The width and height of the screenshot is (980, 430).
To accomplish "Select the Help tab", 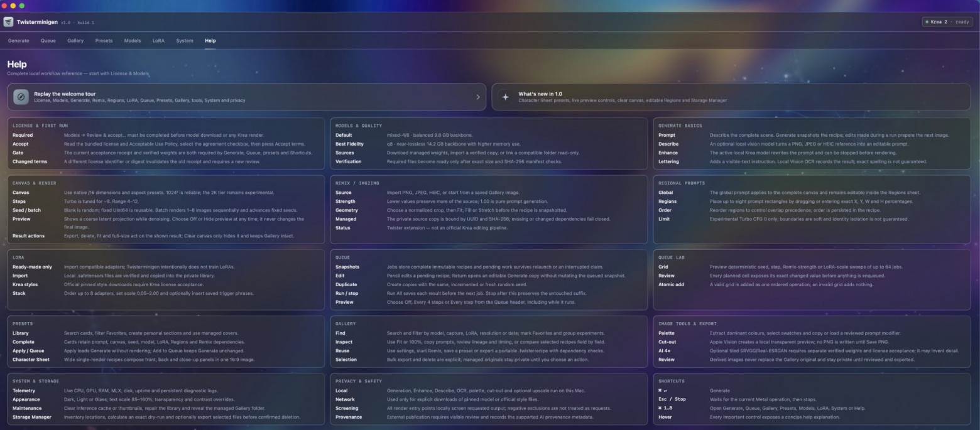I will click(210, 41).
